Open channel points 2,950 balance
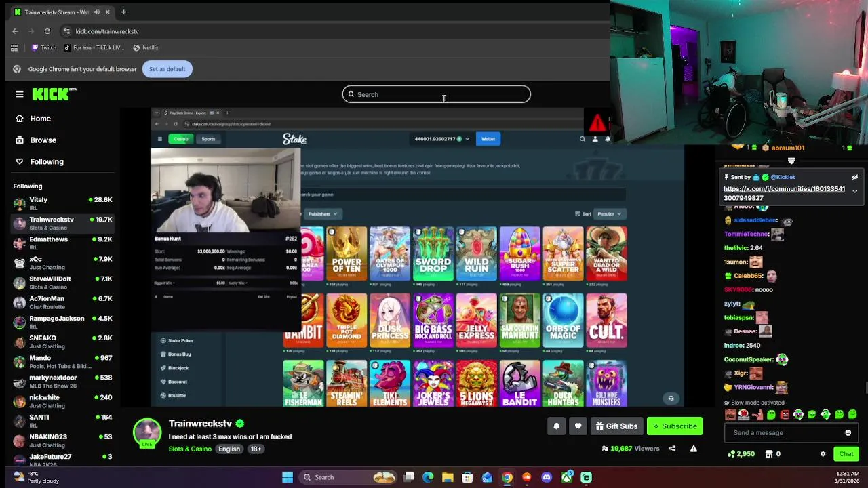The image size is (868, 488). coord(741,454)
